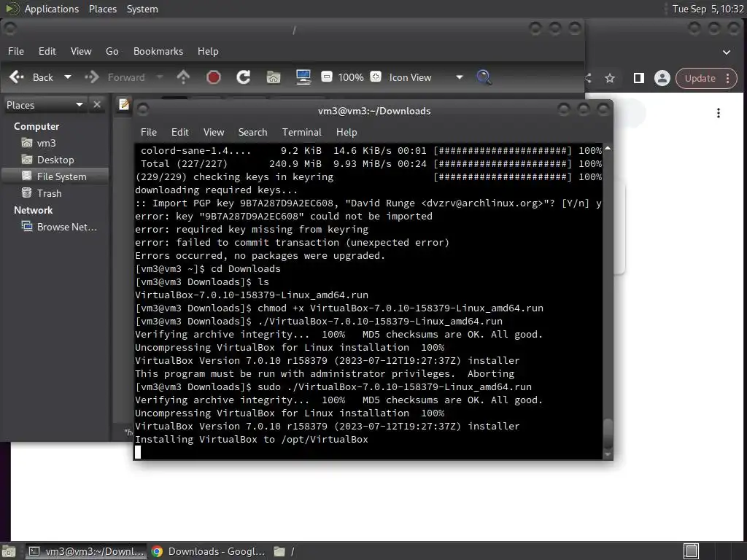Click the terminal scrollbar thumb
Viewport: 747px width, 560px height.
[608, 433]
